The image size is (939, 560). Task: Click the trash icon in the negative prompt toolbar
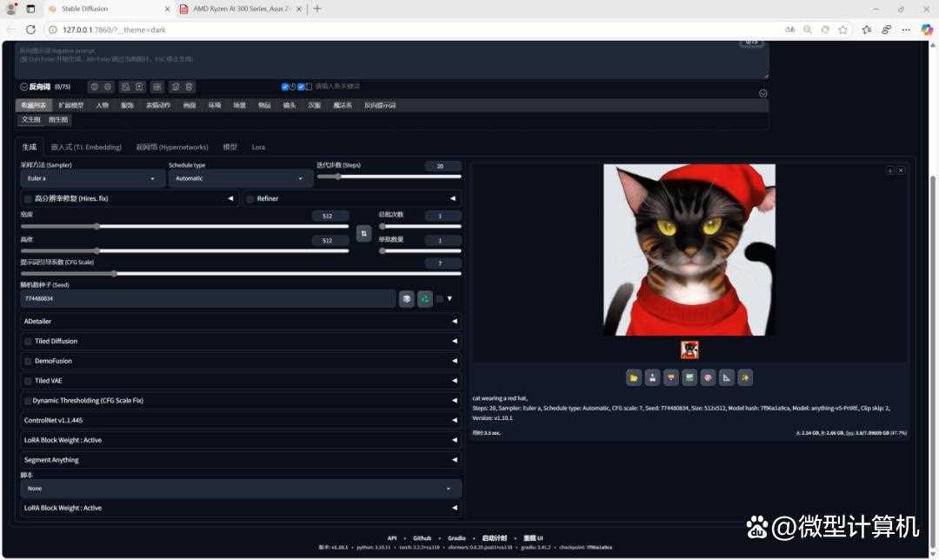pyautogui.click(x=190, y=87)
